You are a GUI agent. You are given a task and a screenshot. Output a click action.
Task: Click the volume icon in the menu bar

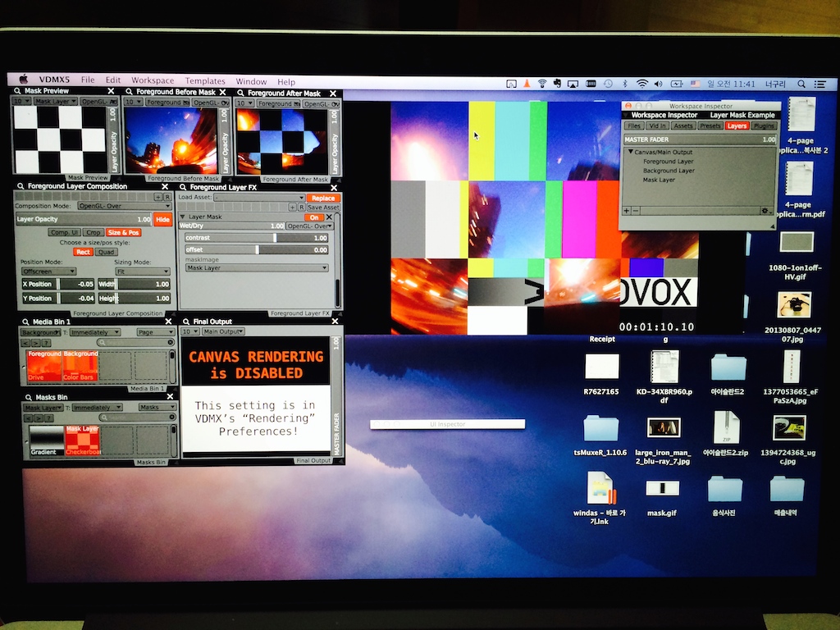pos(659,84)
